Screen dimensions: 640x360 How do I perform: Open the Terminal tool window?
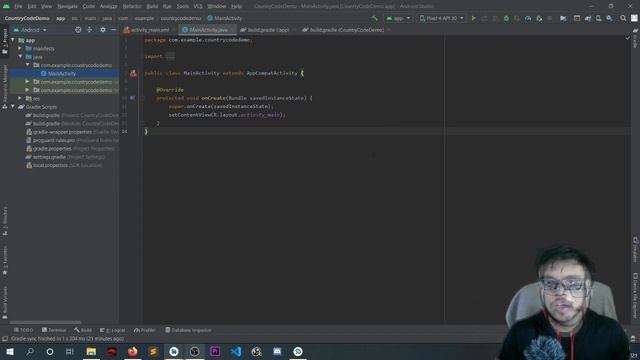53,330
